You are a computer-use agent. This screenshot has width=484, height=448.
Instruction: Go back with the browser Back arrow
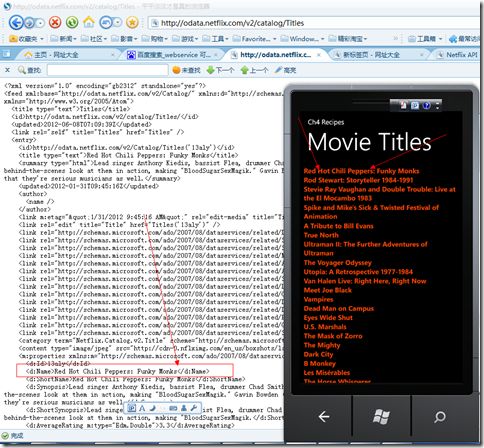[16, 22]
